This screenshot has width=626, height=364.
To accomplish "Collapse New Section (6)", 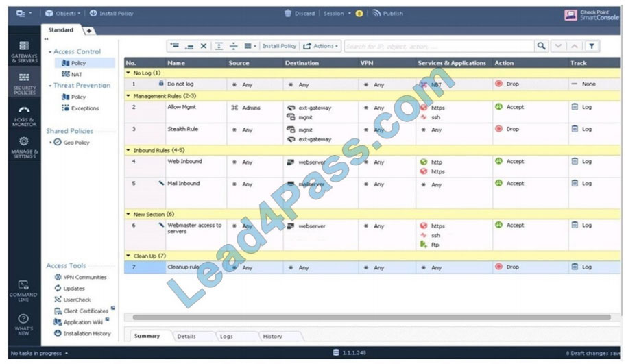I will [128, 215].
